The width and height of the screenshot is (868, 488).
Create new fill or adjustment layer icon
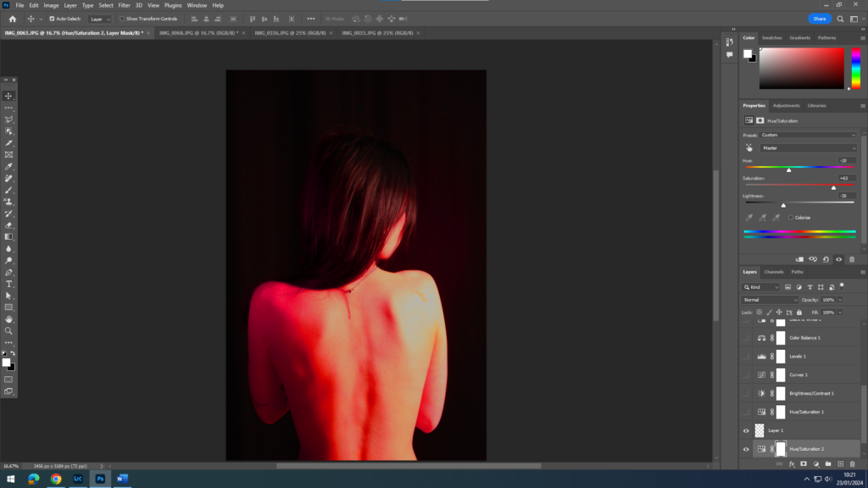pyautogui.click(x=816, y=464)
